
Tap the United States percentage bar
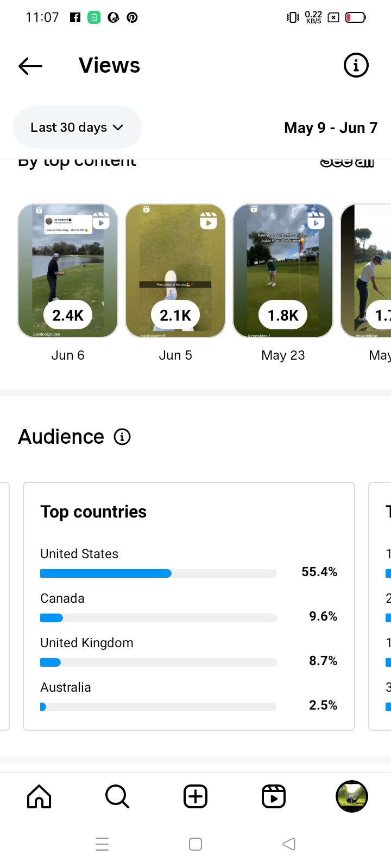point(159,573)
